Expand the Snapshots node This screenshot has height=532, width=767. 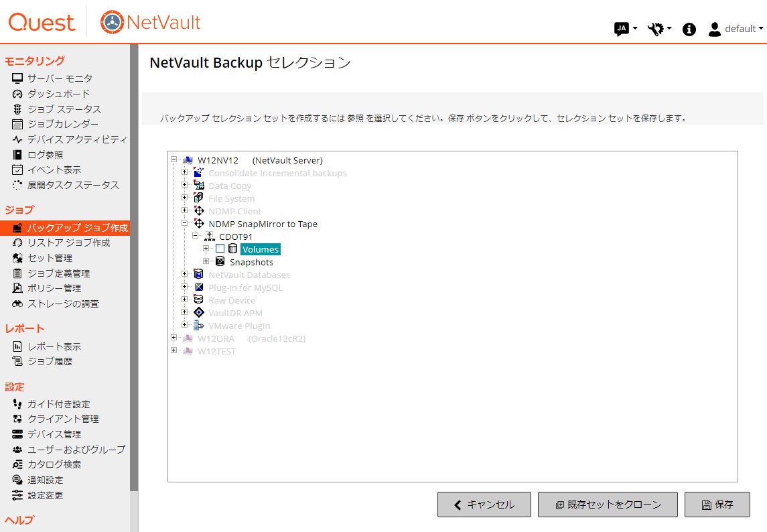(206, 261)
